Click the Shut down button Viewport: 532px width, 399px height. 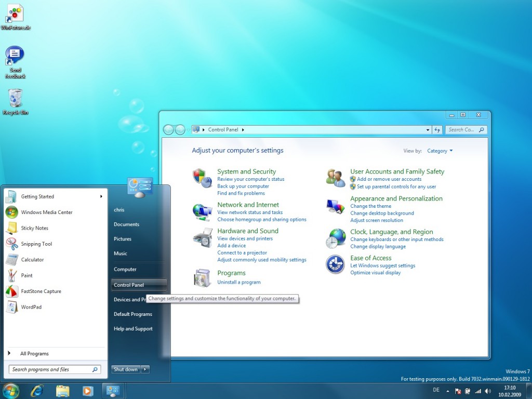click(x=126, y=369)
